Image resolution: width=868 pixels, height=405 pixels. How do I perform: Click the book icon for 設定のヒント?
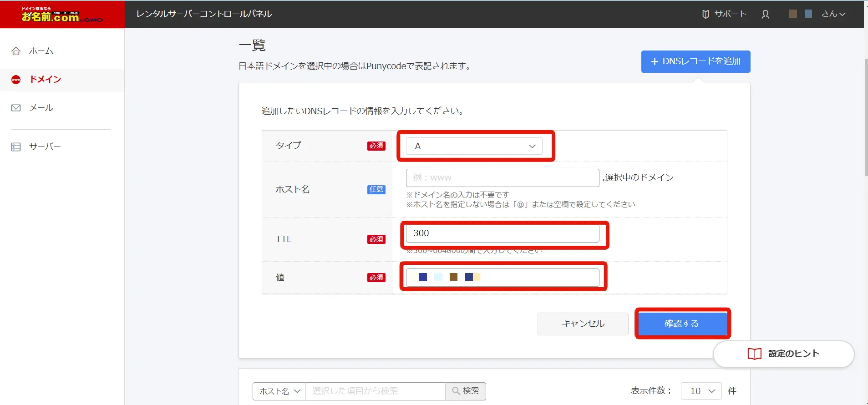point(754,354)
